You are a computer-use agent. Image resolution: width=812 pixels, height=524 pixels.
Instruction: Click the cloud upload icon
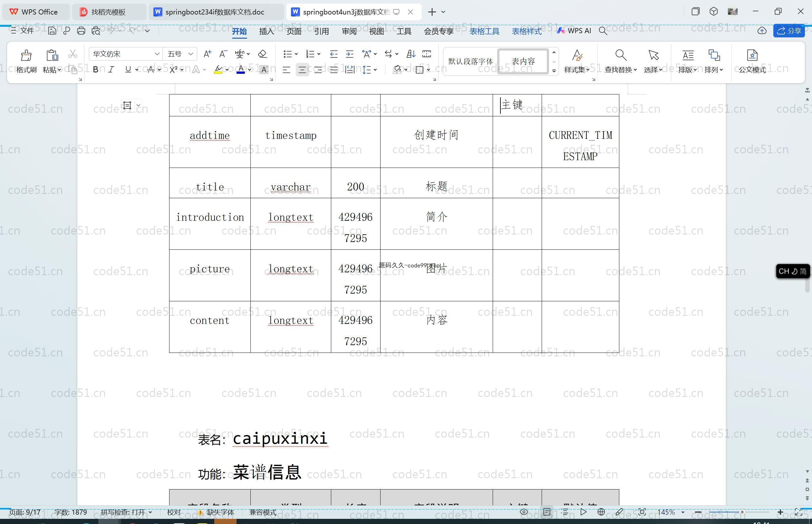tap(762, 31)
